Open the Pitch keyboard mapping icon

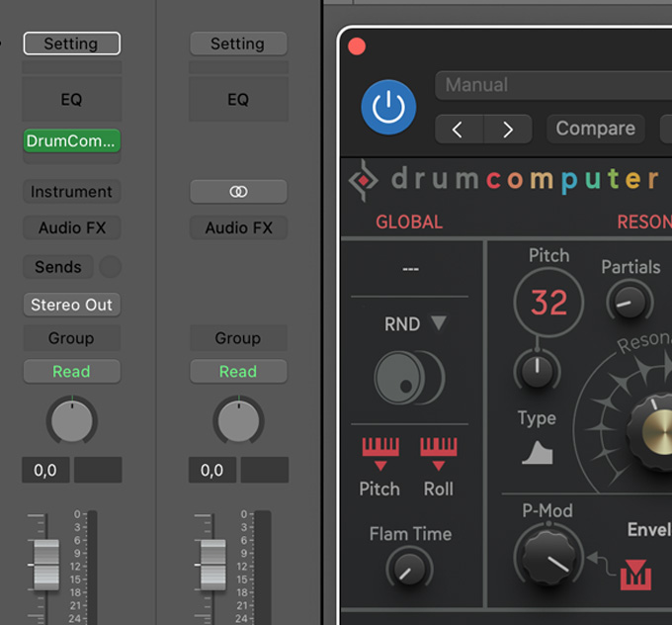[380, 454]
